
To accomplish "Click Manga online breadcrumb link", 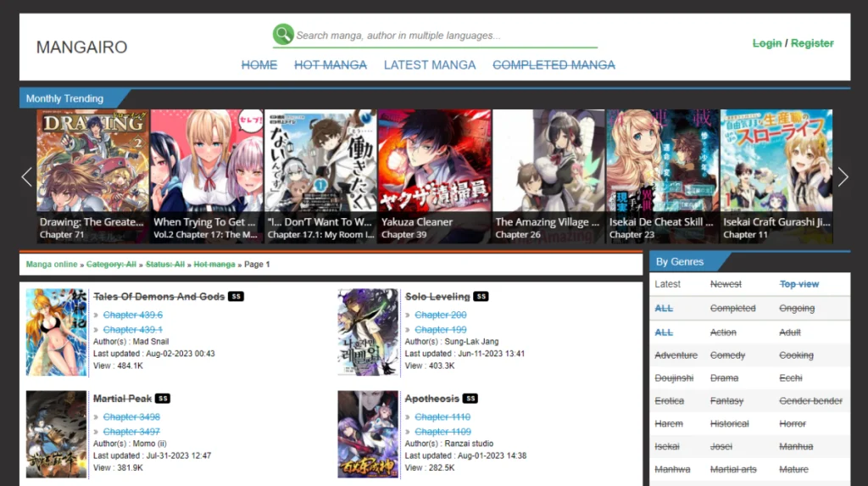I will 52,265.
